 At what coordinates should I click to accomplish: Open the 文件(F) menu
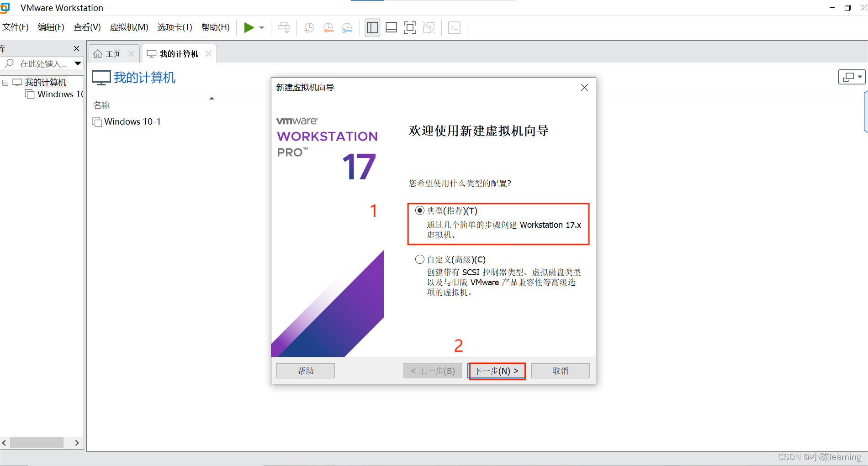click(16, 27)
